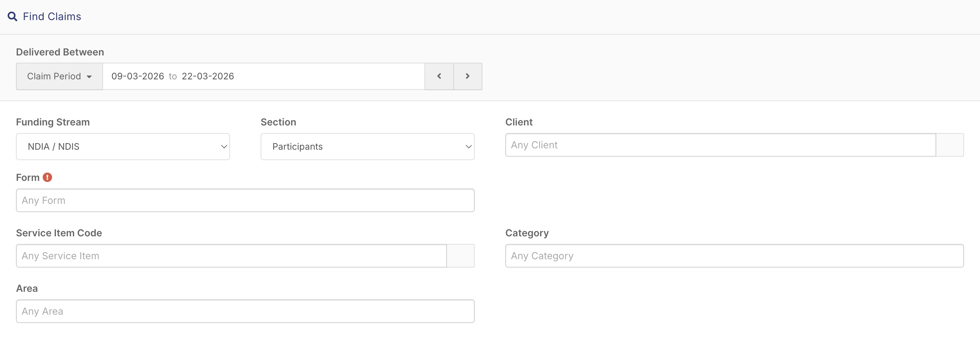Click the Category label
980x341 pixels.
pyautogui.click(x=527, y=233)
